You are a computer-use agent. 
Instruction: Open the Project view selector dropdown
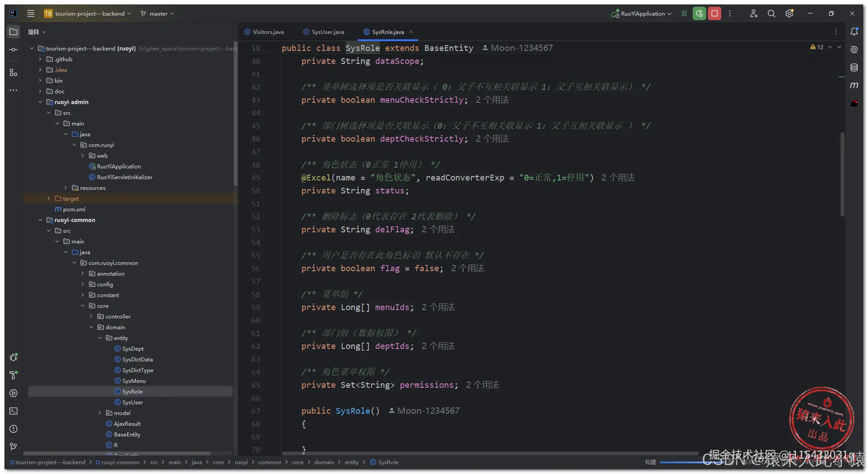point(37,32)
